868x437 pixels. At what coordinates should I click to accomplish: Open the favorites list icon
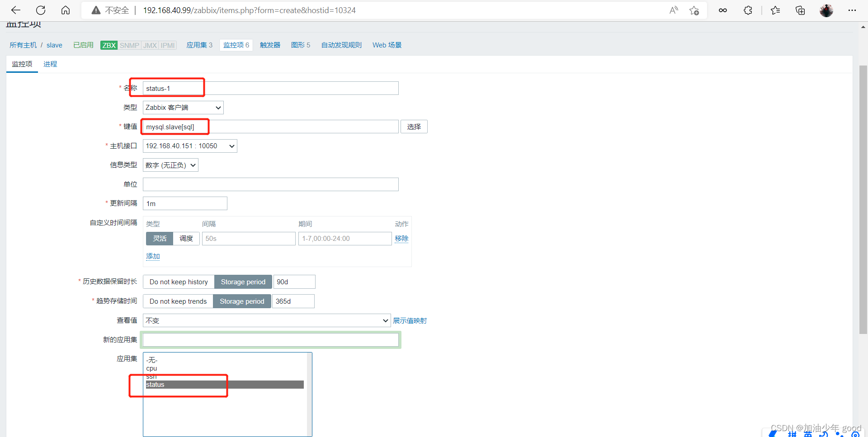[x=775, y=10]
